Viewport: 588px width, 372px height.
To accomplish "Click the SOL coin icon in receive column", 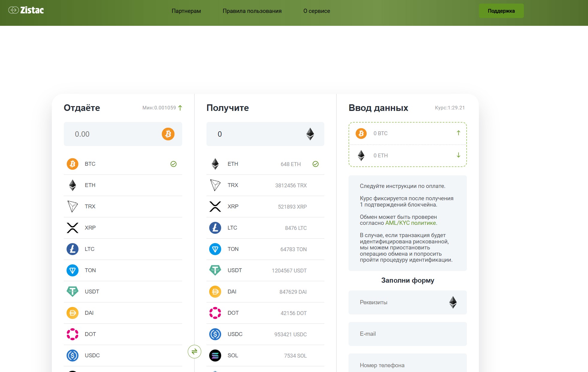I will (x=215, y=356).
